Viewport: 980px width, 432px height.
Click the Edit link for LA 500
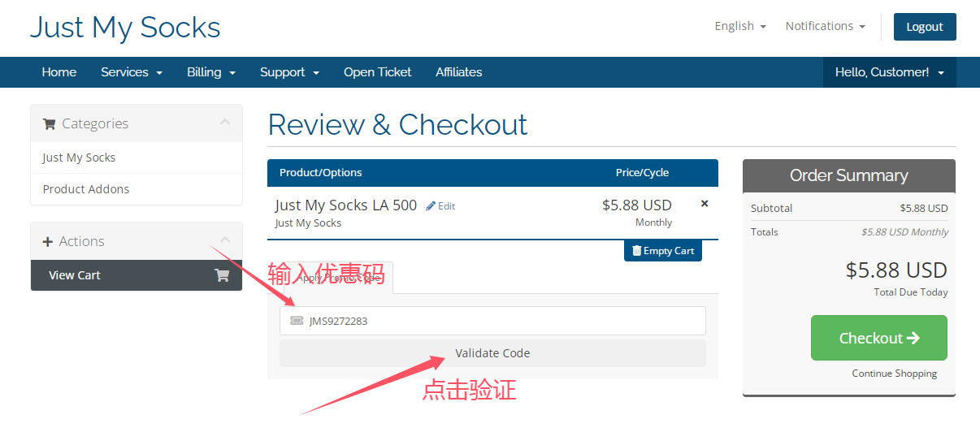coord(447,206)
